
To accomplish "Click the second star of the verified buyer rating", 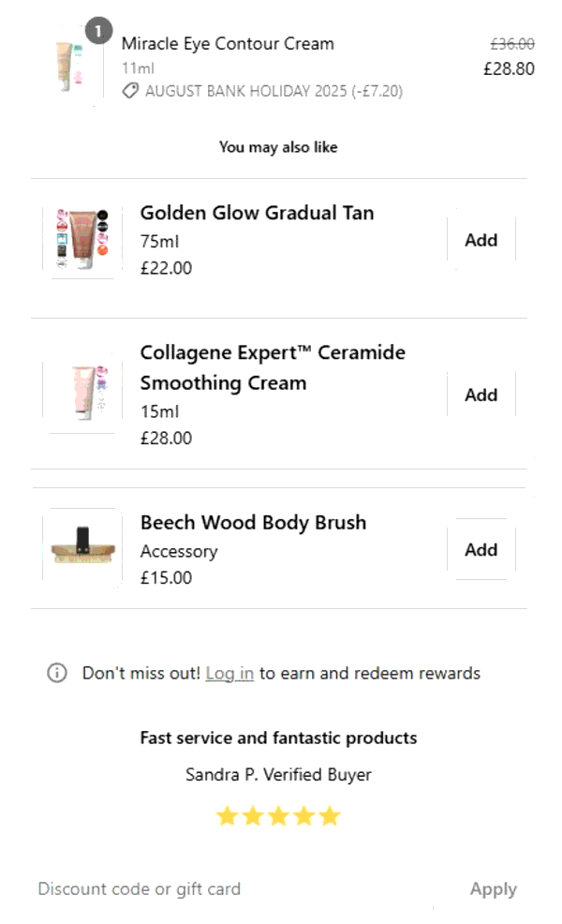I will pyautogui.click(x=252, y=815).
